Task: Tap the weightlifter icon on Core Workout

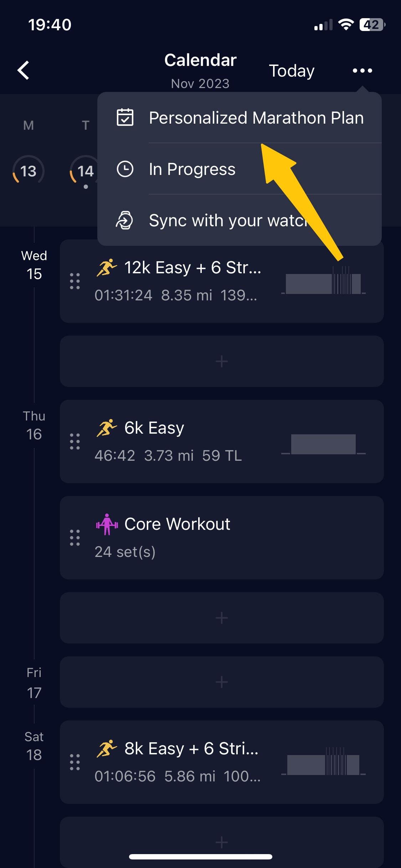Action: (x=107, y=524)
